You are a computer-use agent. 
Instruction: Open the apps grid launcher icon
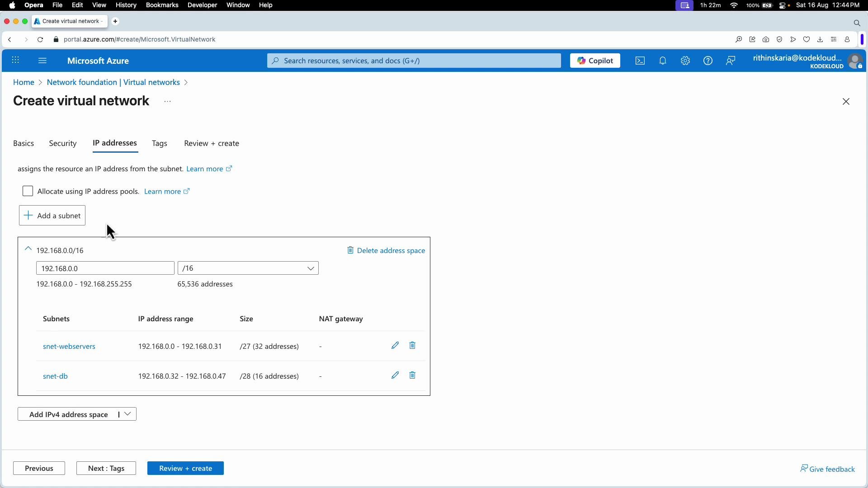(15, 61)
